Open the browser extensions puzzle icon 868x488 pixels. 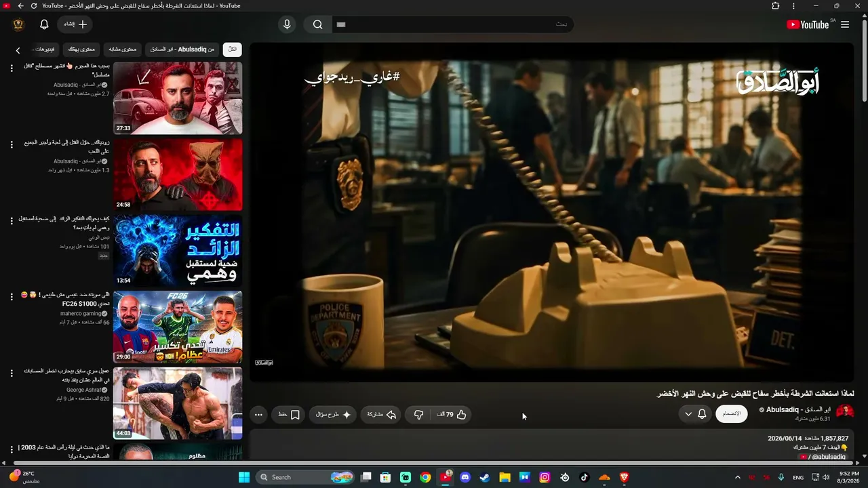[776, 6]
